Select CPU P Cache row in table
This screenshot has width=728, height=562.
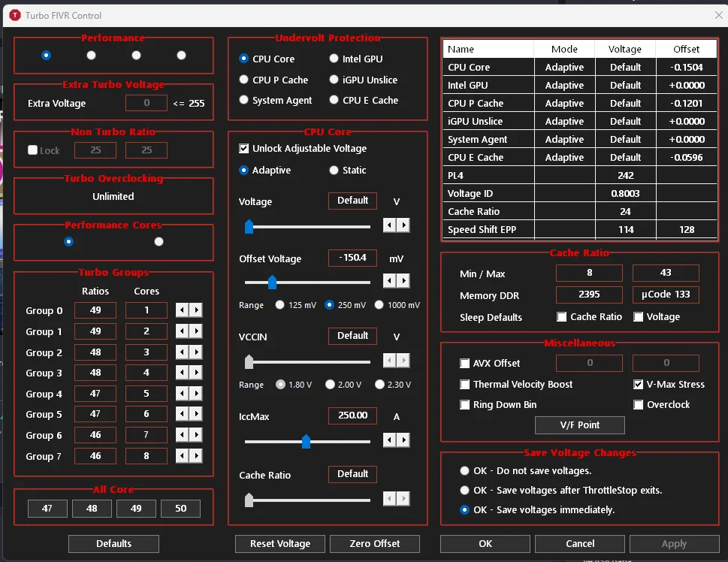[580, 103]
